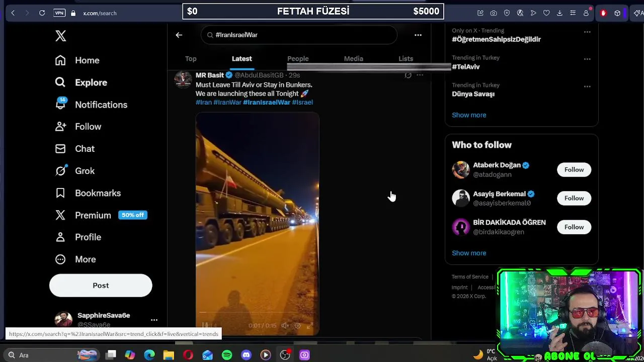This screenshot has width=644, height=362.
Task: Open options for #TelAviv trend
Action: pos(587,59)
